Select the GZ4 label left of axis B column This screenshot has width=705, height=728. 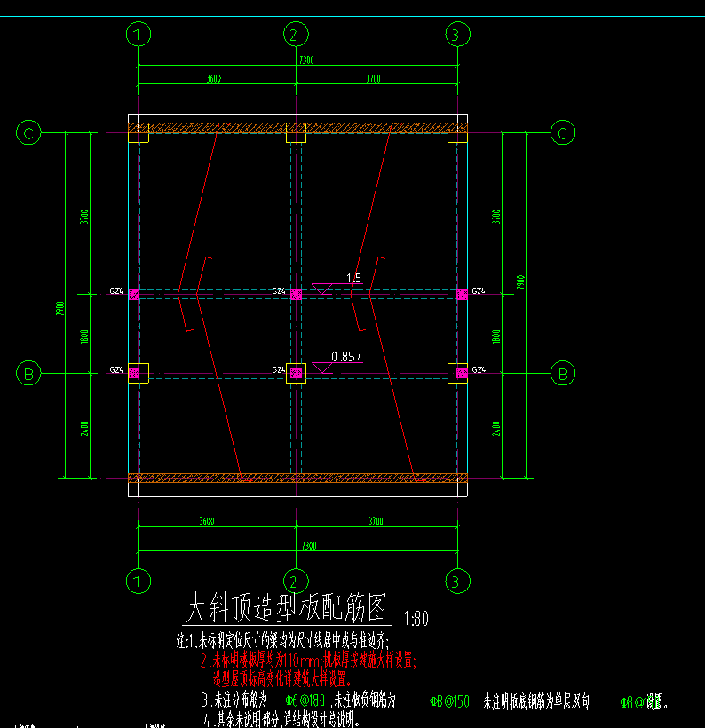[116, 369]
